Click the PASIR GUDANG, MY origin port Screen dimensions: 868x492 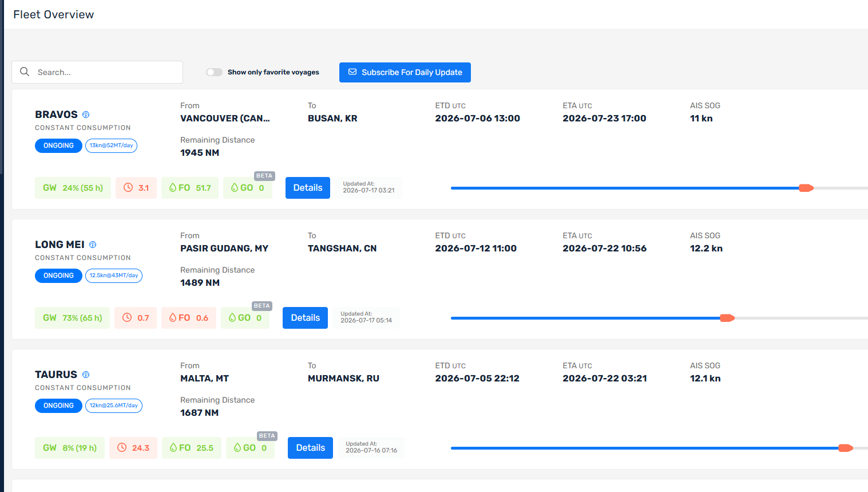coord(224,249)
